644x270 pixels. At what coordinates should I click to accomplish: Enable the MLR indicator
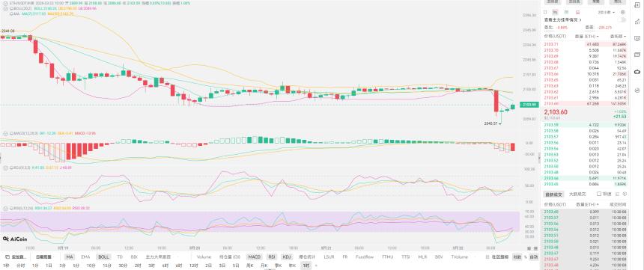[422, 257]
